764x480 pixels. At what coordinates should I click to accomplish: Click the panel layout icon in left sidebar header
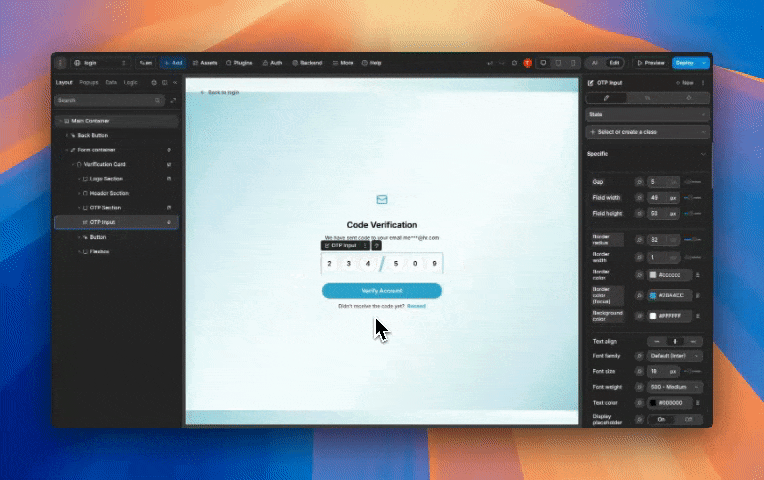pos(165,83)
